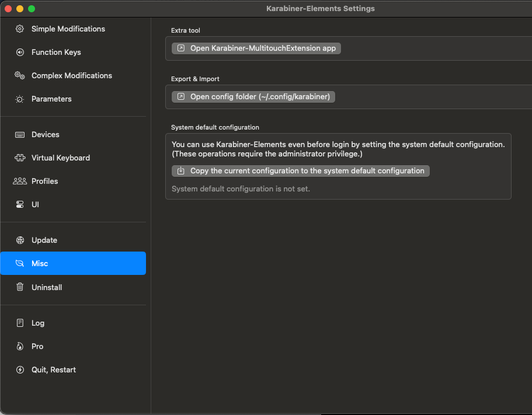This screenshot has height=415, width=532.
Task: Click the UI switches icon
Action: [x=20, y=205]
